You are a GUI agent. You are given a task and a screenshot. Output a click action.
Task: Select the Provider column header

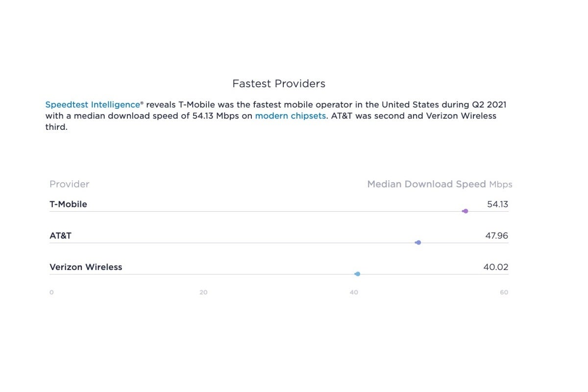tap(70, 184)
